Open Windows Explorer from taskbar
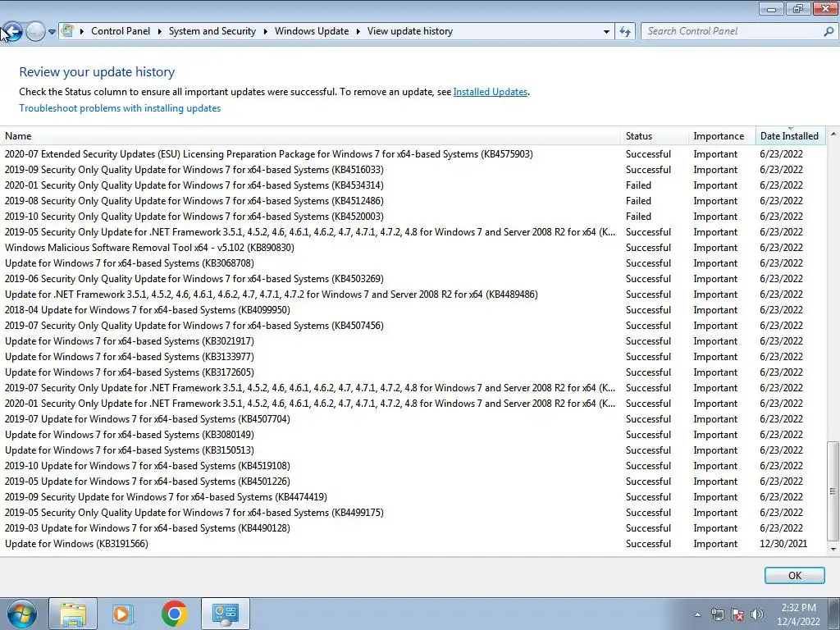The image size is (840, 630). pos(73,614)
